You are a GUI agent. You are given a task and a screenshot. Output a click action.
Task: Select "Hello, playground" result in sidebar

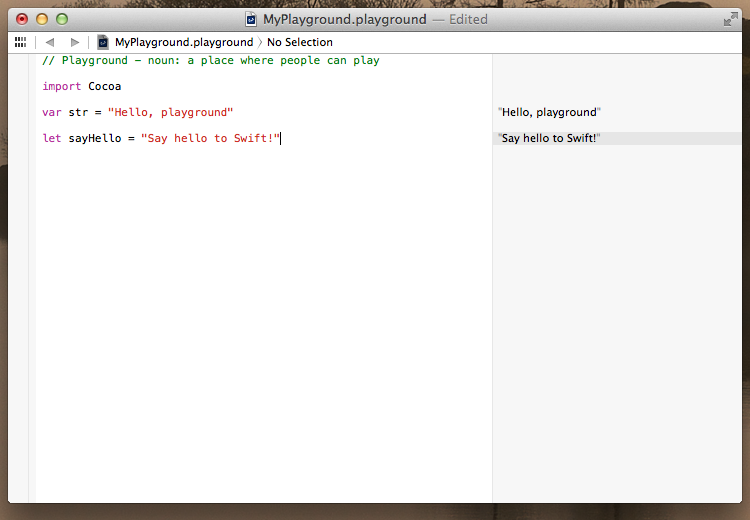point(549,112)
